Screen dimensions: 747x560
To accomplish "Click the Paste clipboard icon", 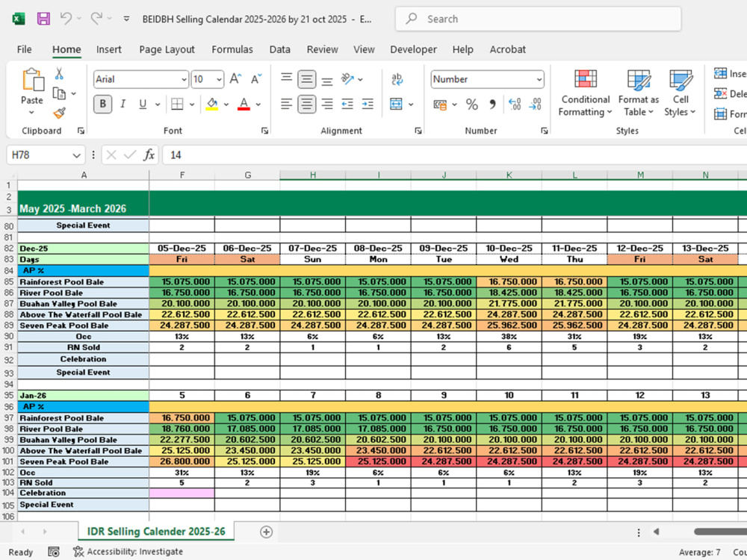I will (x=32, y=80).
